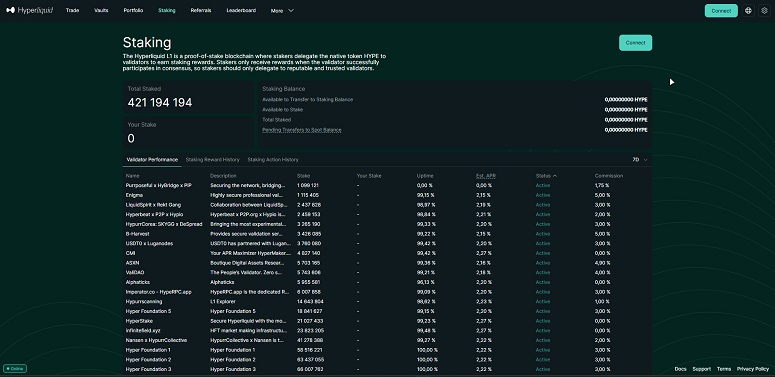The image size is (775, 377).
Task: Select the Hyper Foundation 1 validator name
Action: [x=148, y=350]
